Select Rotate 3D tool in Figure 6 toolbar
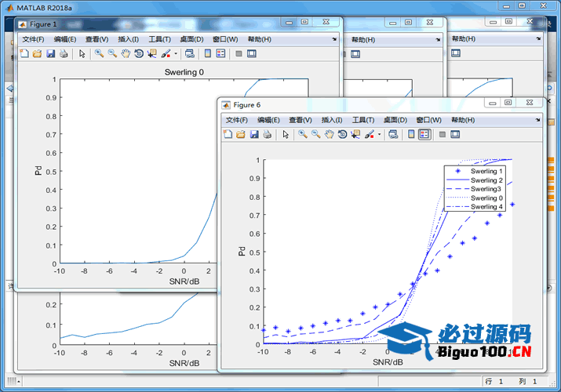This screenshot has height=392, width=561. tap(342, 134)
